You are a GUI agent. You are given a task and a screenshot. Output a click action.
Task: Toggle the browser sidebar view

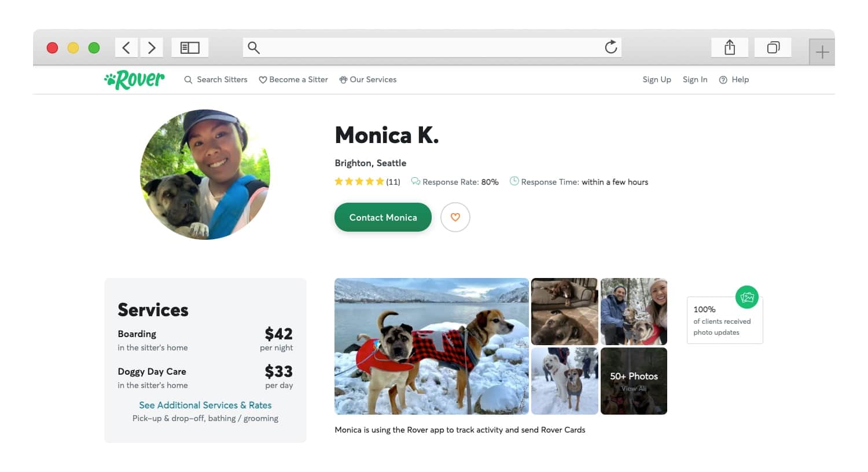click(190, 47)
